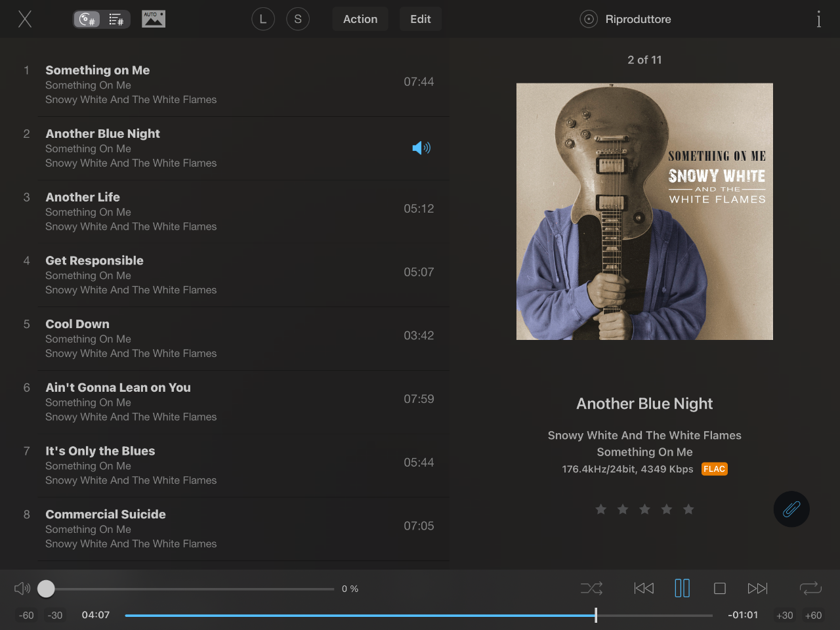Pause the current track
Image resolution: width=840 pixels, height=630 pixels.
pyautogui.click(x=682, y=589)
